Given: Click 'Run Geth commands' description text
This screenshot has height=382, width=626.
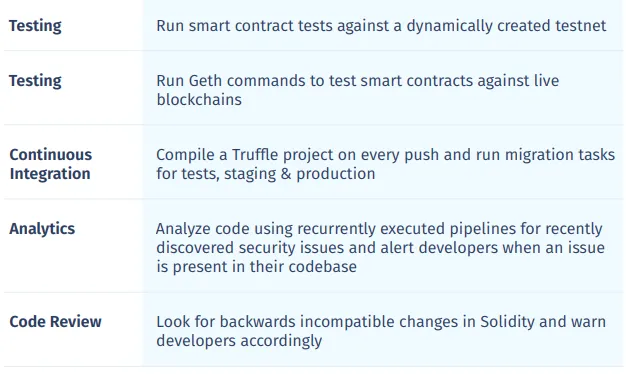Looking at the screenshot, I should point(358,90).
